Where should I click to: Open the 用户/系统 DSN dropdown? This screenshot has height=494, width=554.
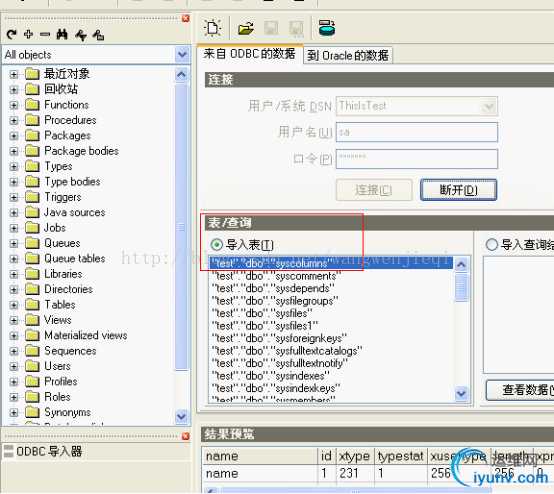point(489,106)
